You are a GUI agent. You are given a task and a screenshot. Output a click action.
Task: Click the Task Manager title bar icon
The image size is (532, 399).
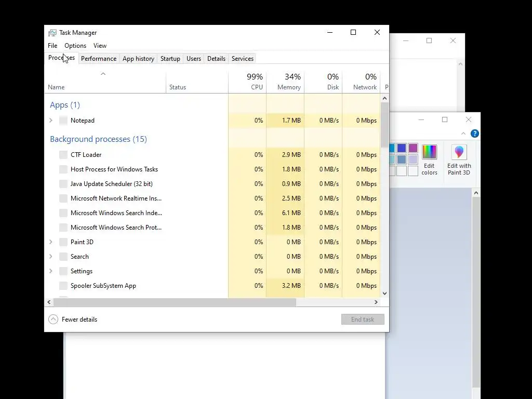(x=52, y=33)
